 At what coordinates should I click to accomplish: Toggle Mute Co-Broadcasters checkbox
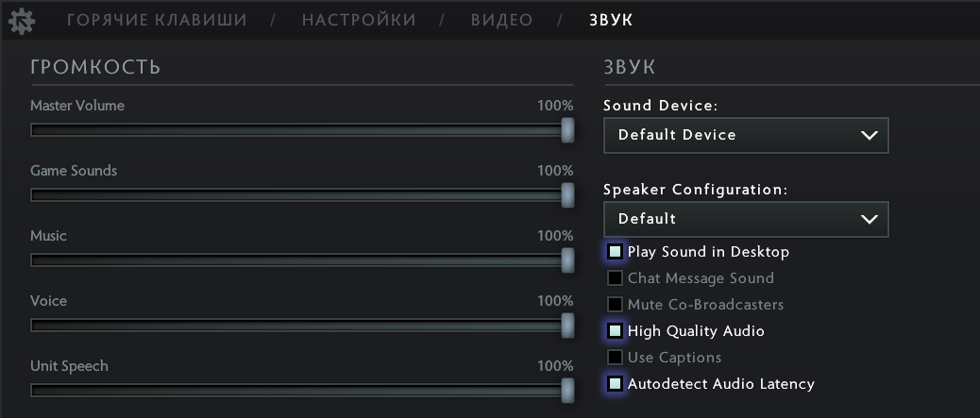pos(615,305)
